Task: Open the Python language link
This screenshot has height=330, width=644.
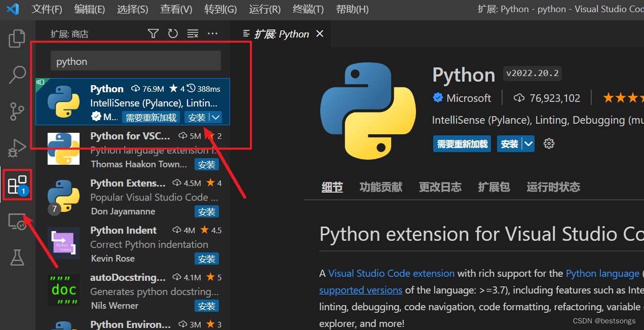Action: (x=602, y=273)
